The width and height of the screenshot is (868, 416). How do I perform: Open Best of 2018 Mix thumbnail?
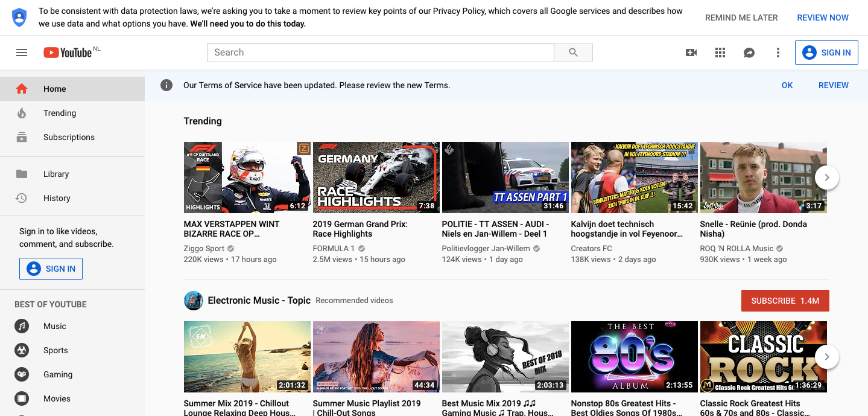[505, 357]
